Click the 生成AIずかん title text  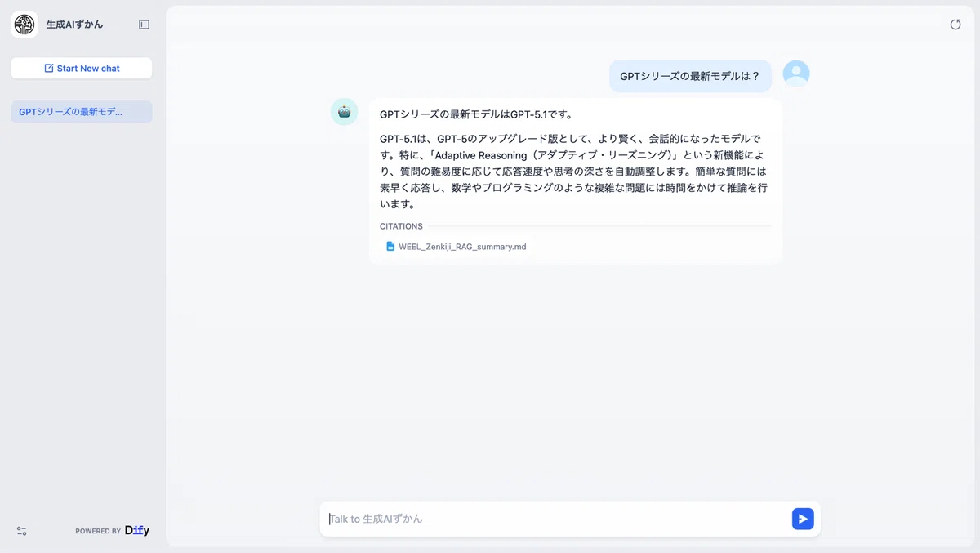[74, 25]
